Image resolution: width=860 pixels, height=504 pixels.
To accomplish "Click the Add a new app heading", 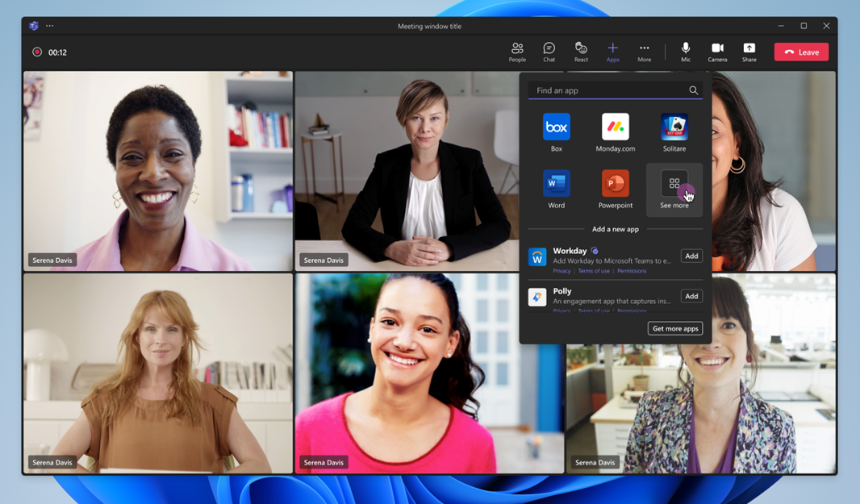I will (x=616, y=229).
